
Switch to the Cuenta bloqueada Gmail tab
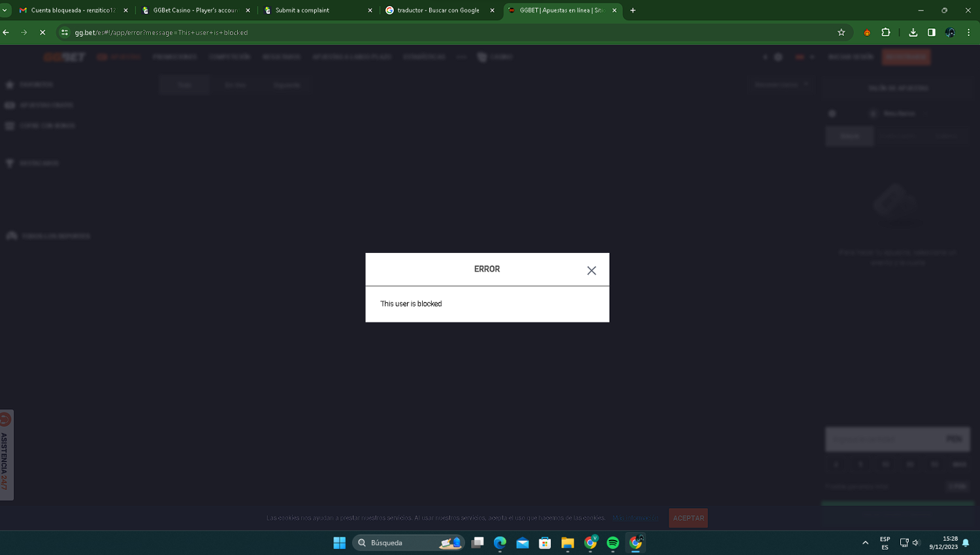(73, 10)
